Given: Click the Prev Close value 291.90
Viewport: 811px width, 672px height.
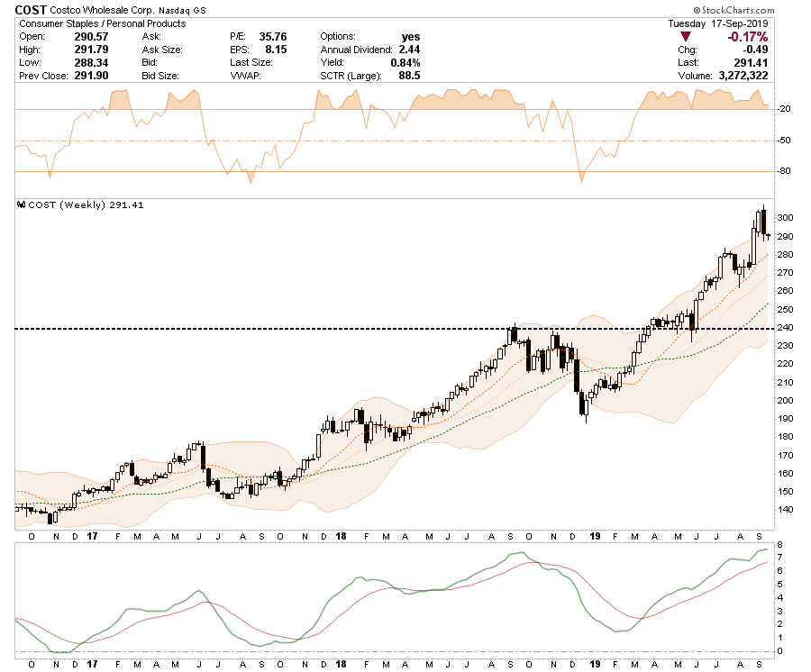Looking at the screenshot, I should click(92, 76).
